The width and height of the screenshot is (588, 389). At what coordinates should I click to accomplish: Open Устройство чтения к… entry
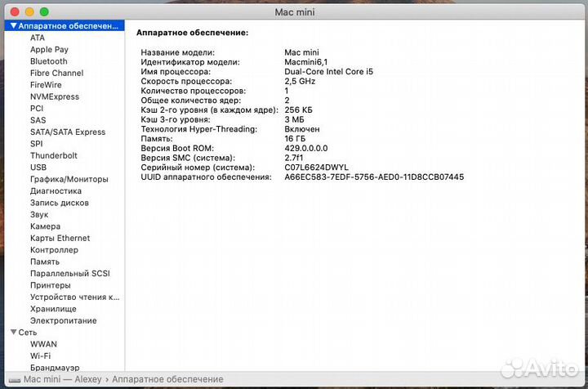(74, 297)
